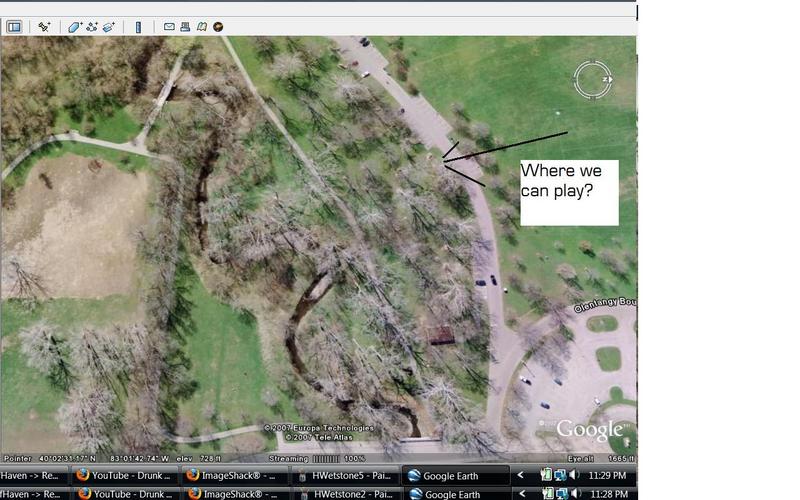Click the compass ring navigation control

[x=592, y=80]
